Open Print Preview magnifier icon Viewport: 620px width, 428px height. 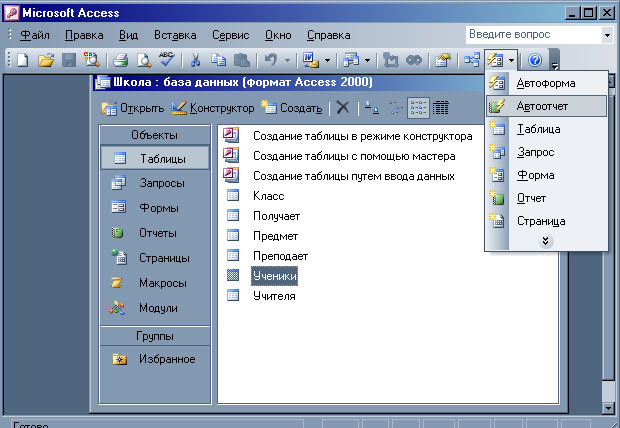point(144,60)
